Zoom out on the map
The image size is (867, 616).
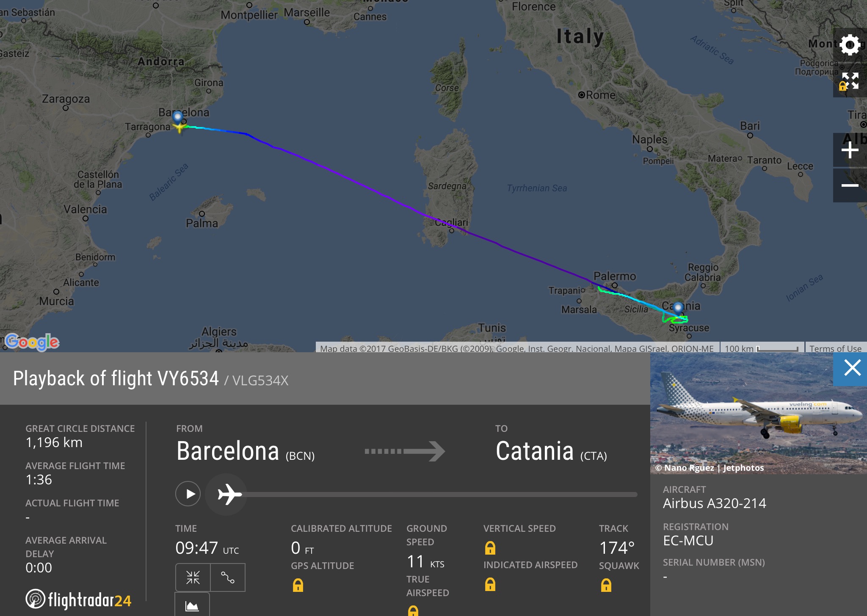point(850,185)
